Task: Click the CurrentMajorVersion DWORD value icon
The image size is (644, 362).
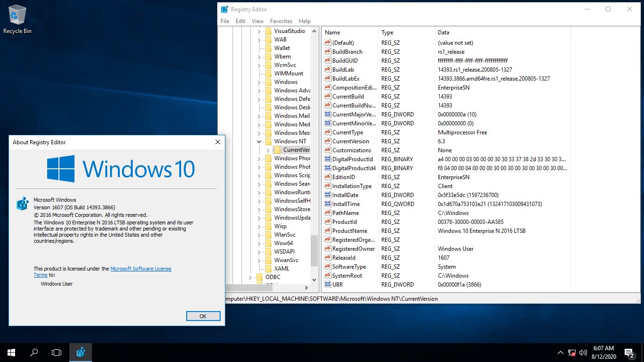Action: (328, 115)
